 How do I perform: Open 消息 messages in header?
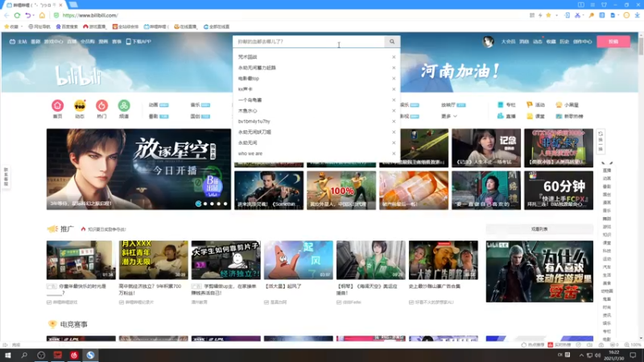524,42
